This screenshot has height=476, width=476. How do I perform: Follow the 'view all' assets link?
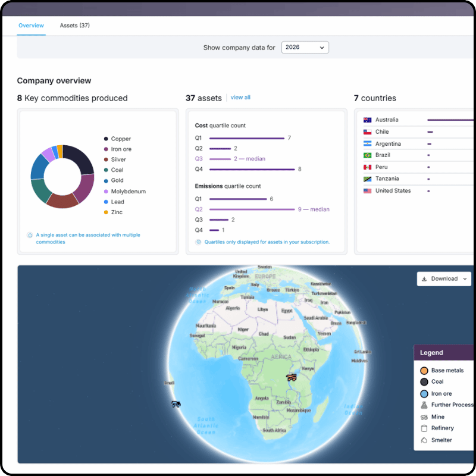pyautogui.click(x=240, y=98)
